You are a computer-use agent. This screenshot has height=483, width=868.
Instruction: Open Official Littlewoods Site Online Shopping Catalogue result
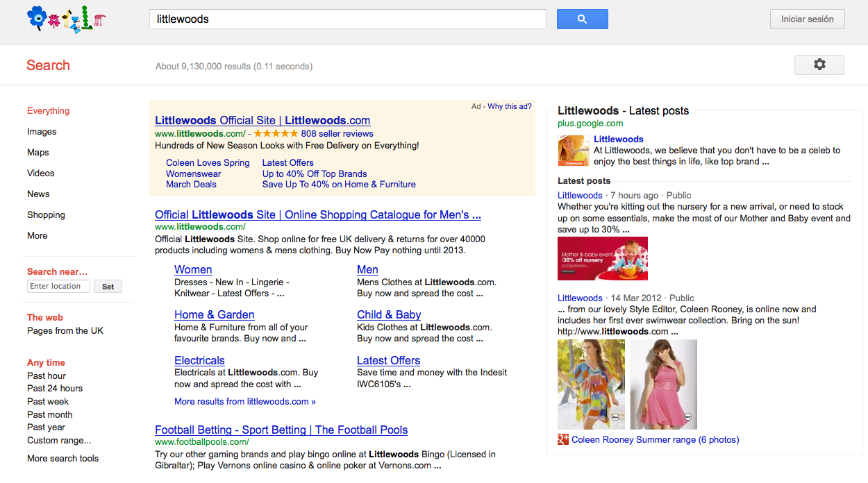coord(318,214)
